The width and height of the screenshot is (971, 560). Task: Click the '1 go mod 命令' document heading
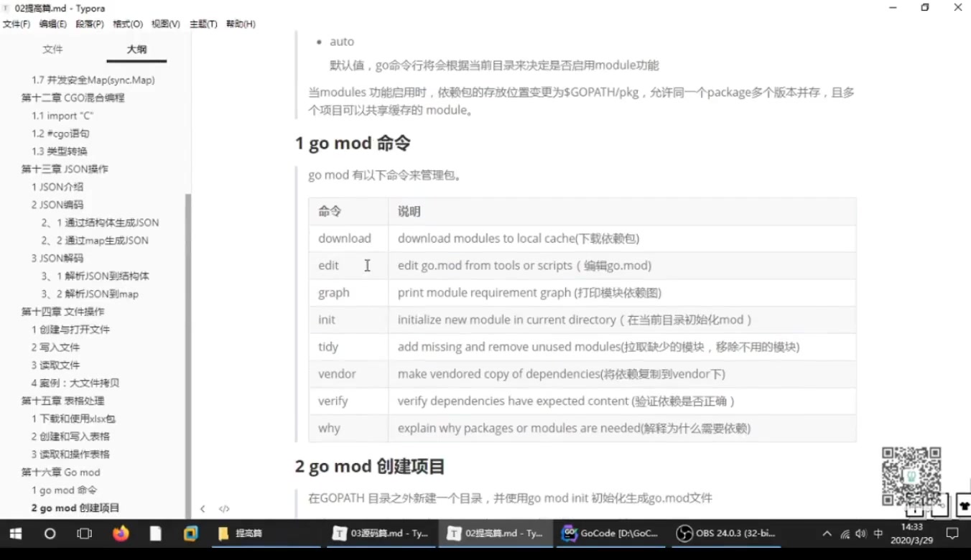pyautogui.click(x=353, y=143)
